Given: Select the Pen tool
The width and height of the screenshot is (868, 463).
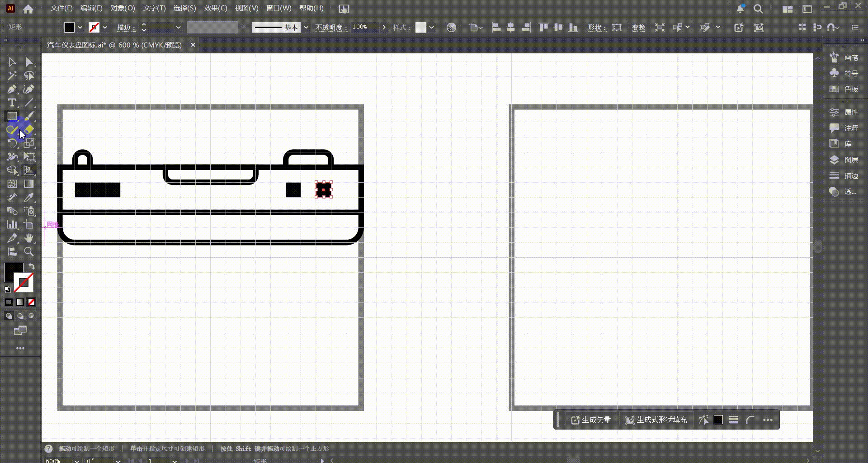Looking at the screenshot, I should tap(12, 89).
